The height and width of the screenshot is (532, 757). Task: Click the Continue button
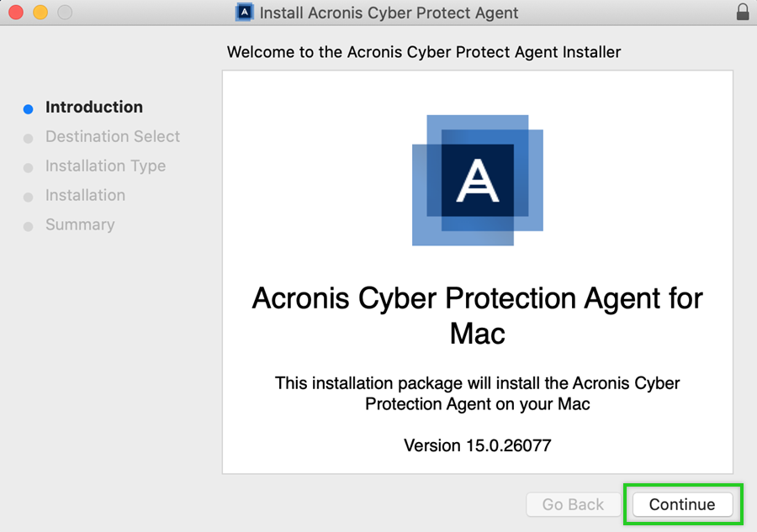682,504
